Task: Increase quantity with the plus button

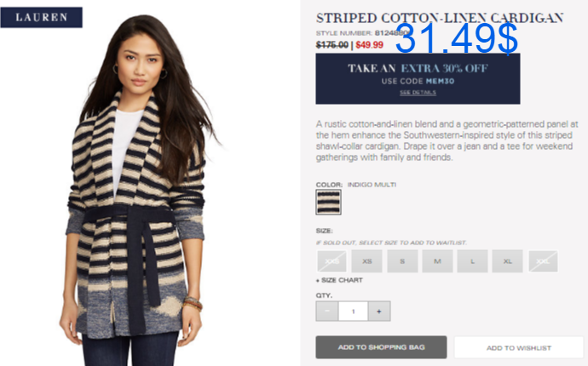Action: (379, 311)
